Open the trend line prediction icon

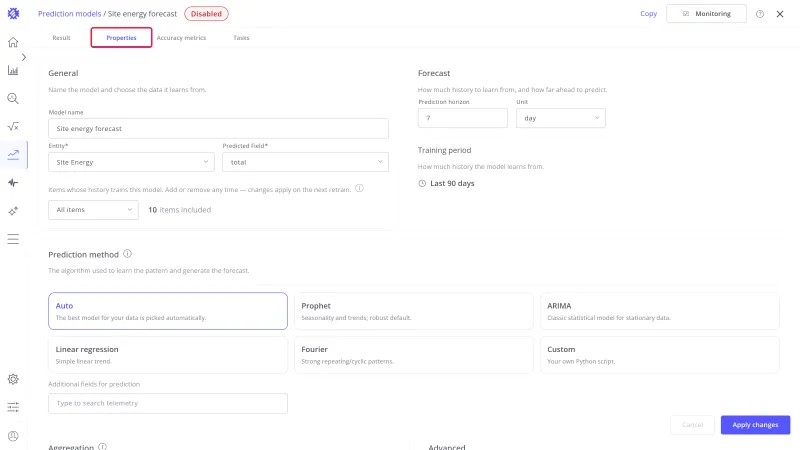click(13, 155)
